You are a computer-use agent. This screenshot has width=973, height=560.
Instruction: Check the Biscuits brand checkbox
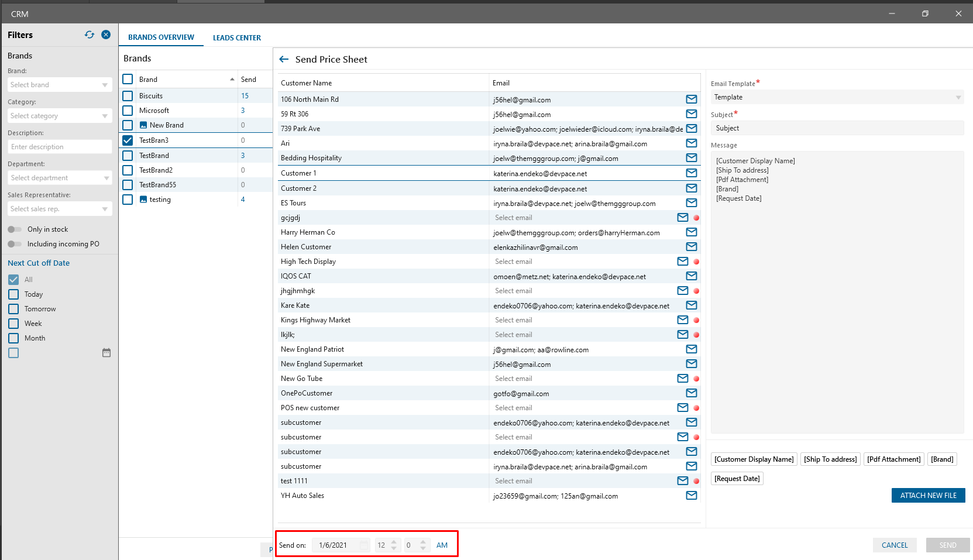click(128, 95)
